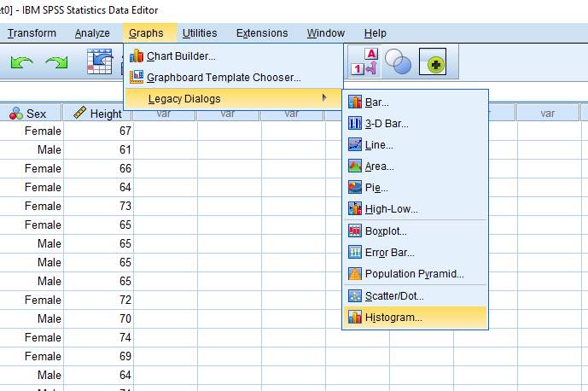The width and height of the screenshot is (588, 391).
Task: Click the Boxplot menu icon
Action: point(355,231)
